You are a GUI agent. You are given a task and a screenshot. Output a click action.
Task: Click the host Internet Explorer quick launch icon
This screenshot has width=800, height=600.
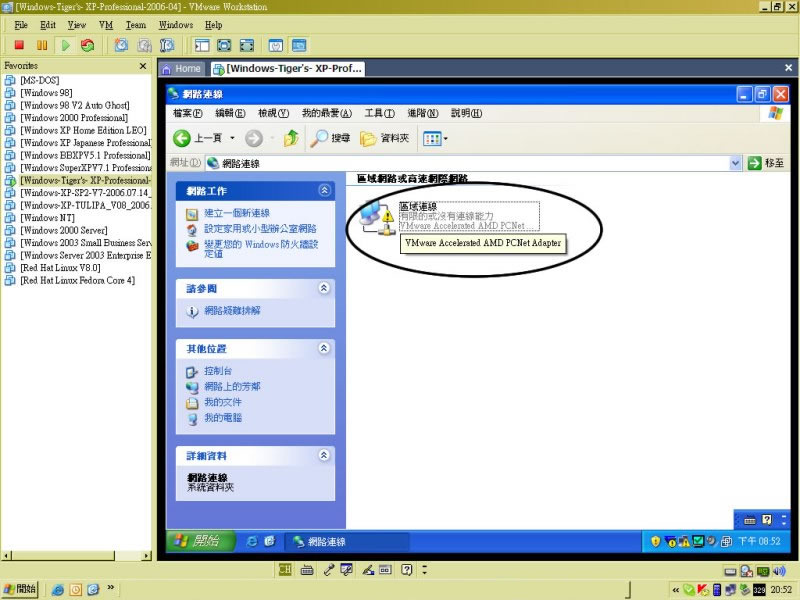(x=58, y=590)
